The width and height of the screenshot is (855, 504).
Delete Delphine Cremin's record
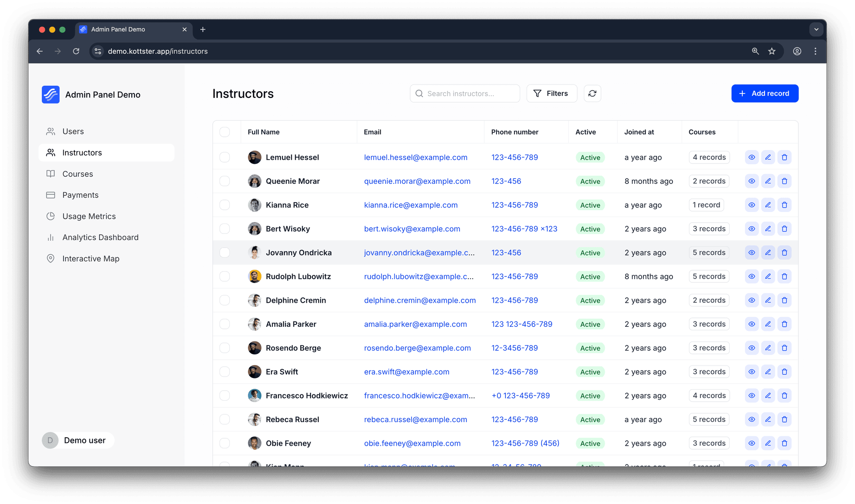pos(785,300)
